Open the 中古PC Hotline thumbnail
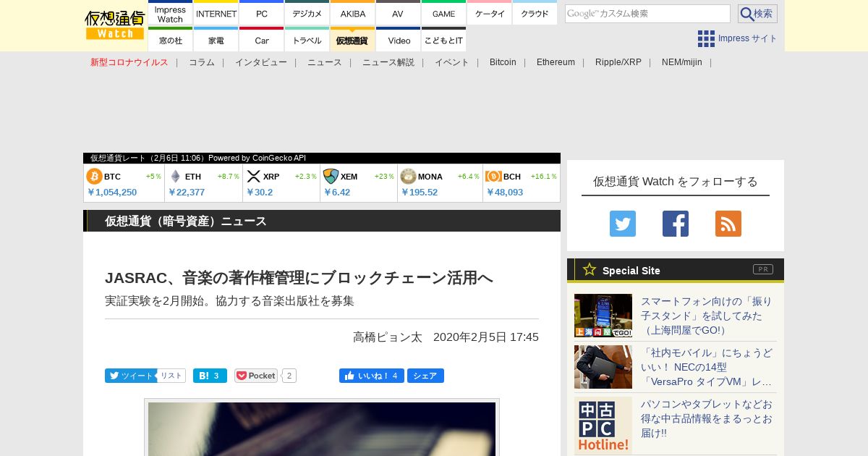 [603, 426]
